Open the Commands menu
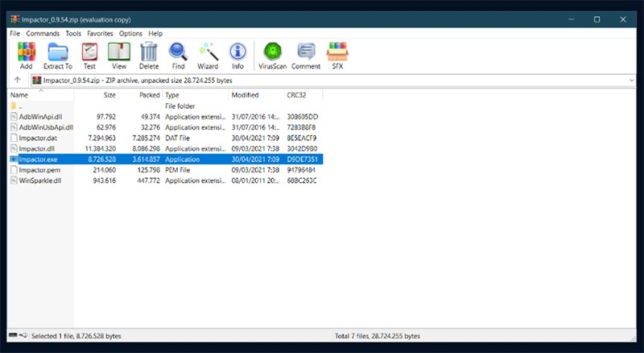644x353 pixels. pyautogui.click(x=43, y=33)
